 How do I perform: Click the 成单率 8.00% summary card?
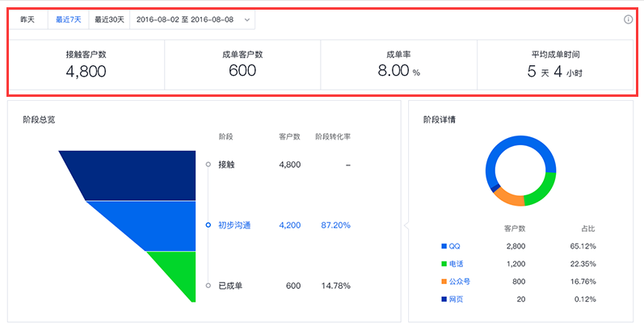398,65
